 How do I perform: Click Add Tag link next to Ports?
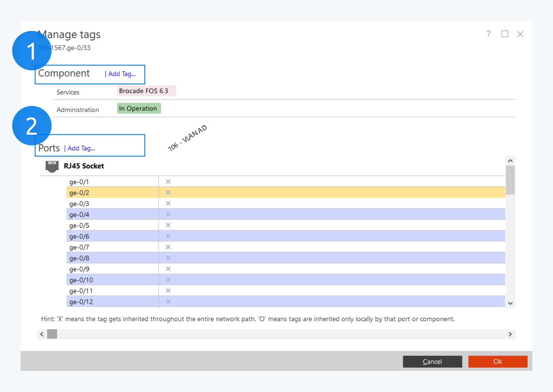click(x=81, y=148)
